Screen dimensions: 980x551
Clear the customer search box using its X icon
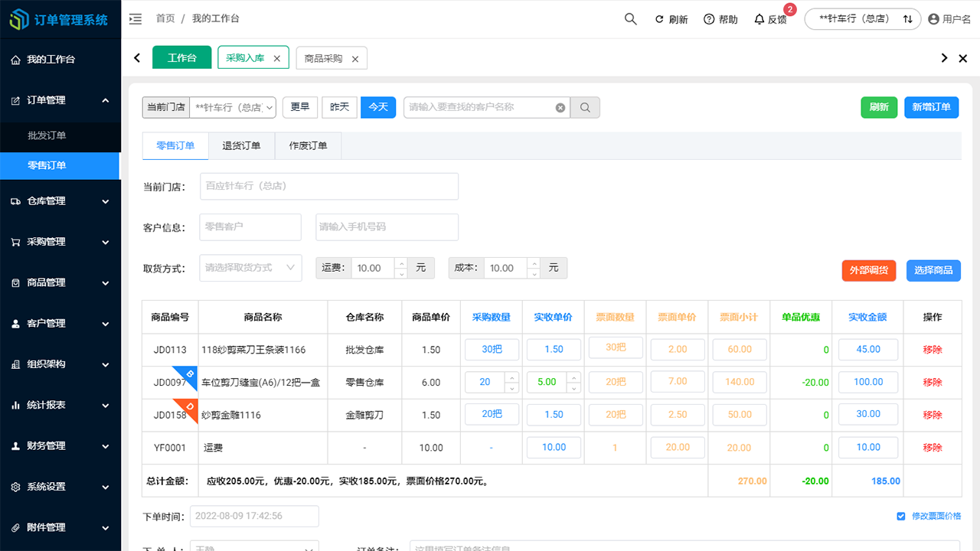(560, 107)
